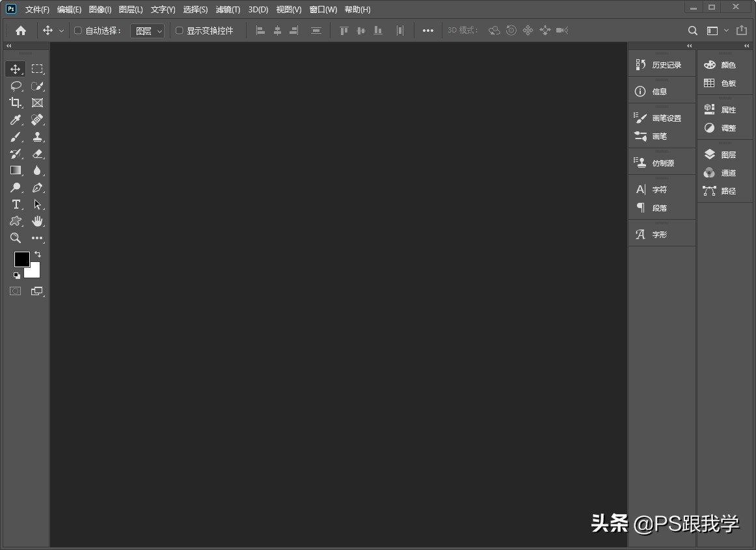Click the black foreground color swatch
Viewport: 756px width, 550px height.
coord(22,259)
